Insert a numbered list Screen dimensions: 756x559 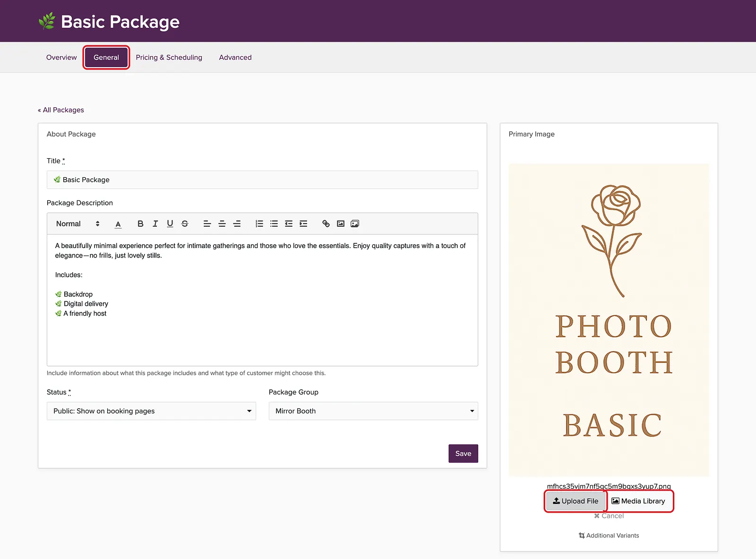click(x=259, y=224)
